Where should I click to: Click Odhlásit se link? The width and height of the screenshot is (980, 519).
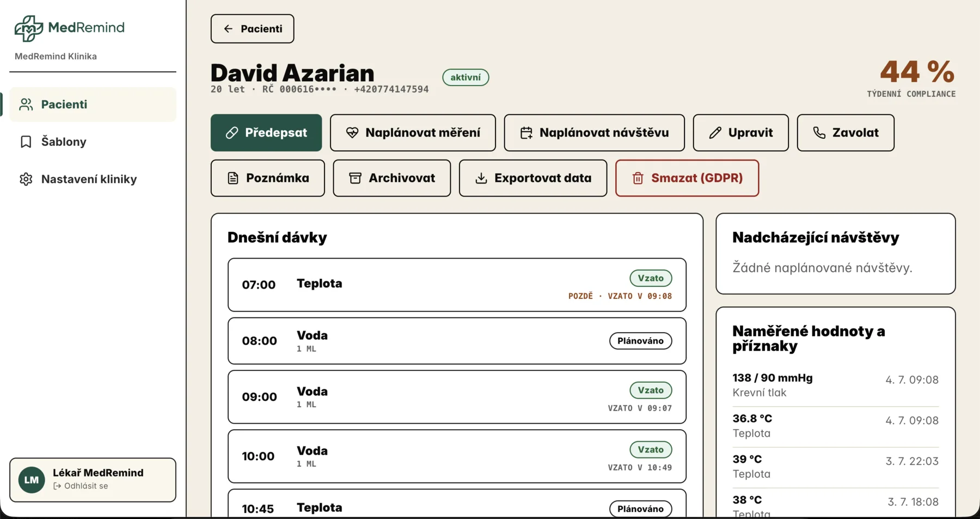point(81,486)
